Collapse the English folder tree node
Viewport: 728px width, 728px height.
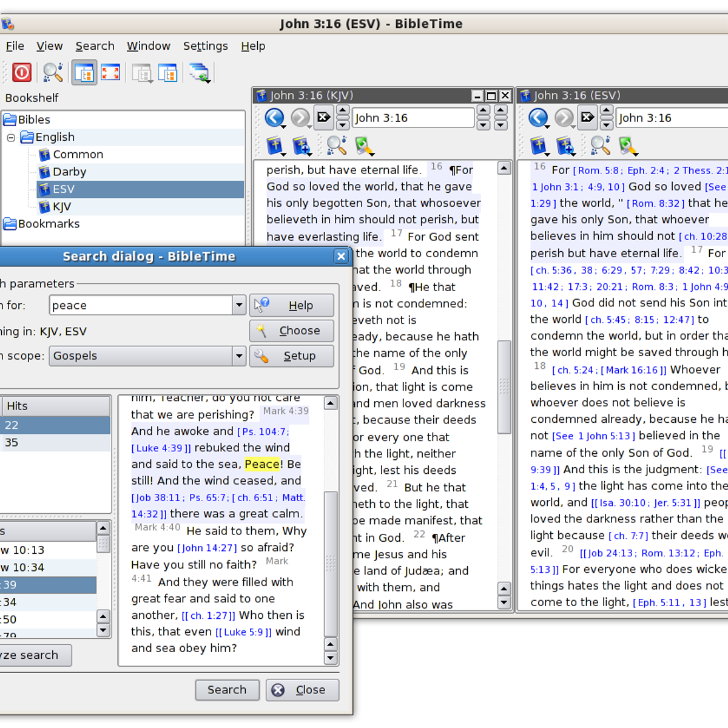(x=11, y=138)
